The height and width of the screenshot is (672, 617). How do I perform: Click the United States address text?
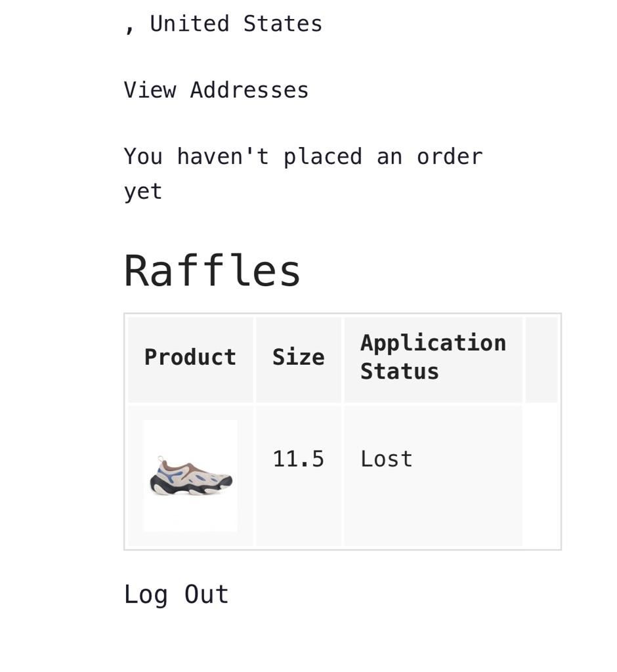236,24
